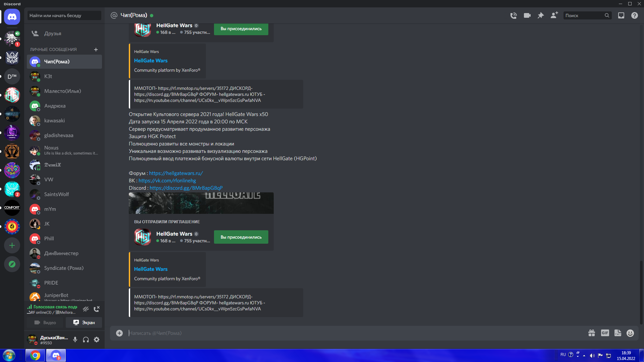This screenshot has height=362, width=644.
Task: Open Windows Start menu
Action: point(9,355)
